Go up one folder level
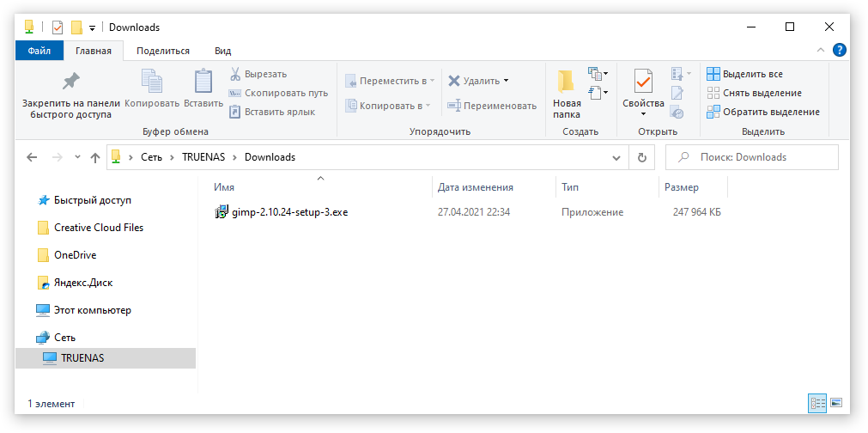Screen dimensions: 868x433 [95, 158]
